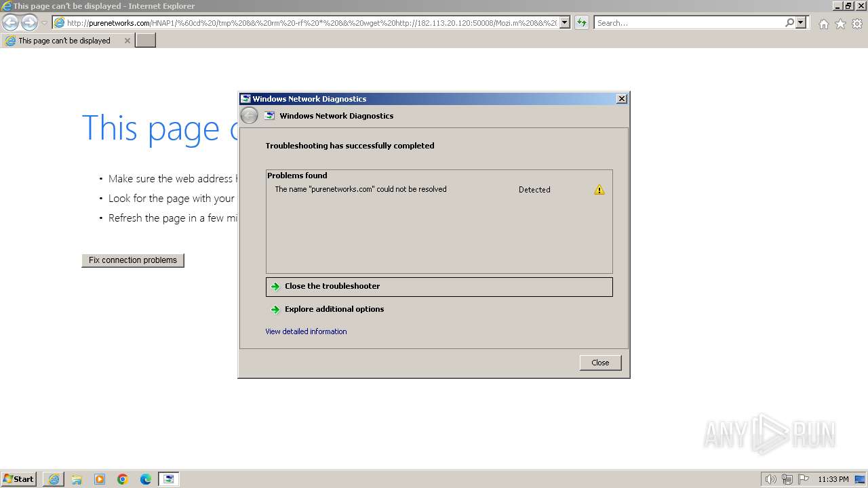The image size is (868, 488).
Task: Open the Windows Start menu
Action: [x=18, y=479]
